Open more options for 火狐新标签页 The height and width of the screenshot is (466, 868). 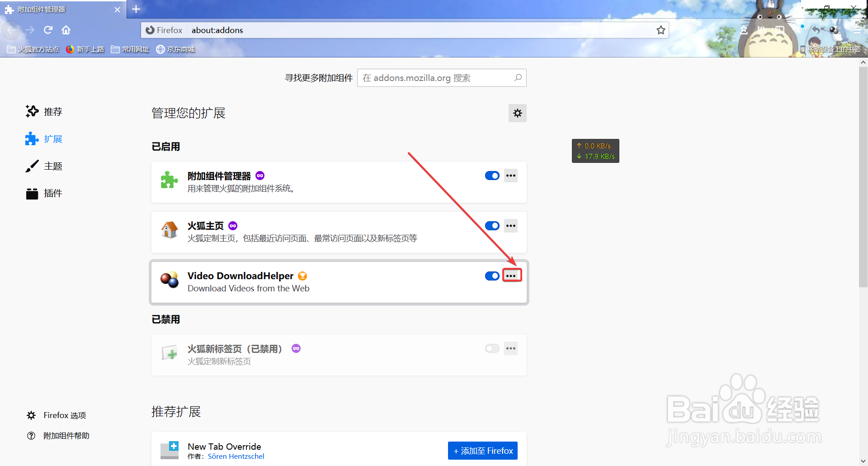point(511,348)
